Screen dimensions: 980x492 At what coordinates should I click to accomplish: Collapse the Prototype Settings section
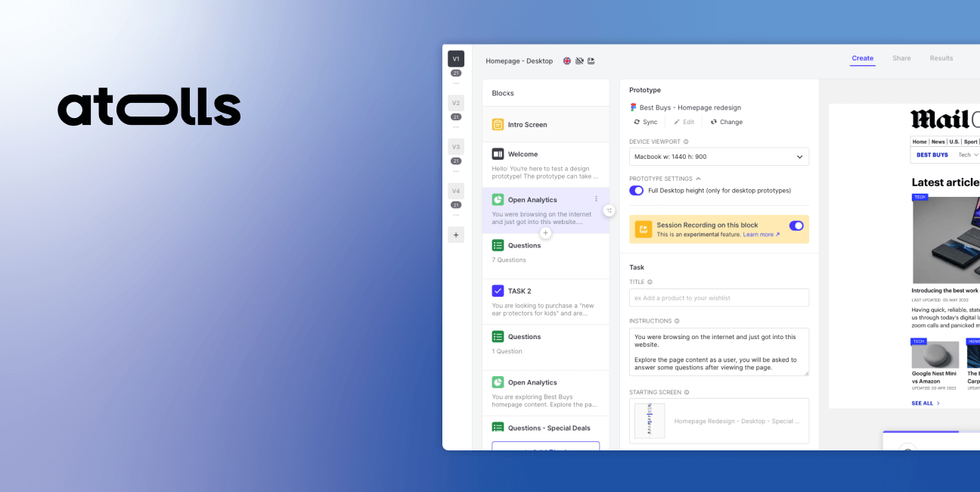coord(664,179)
